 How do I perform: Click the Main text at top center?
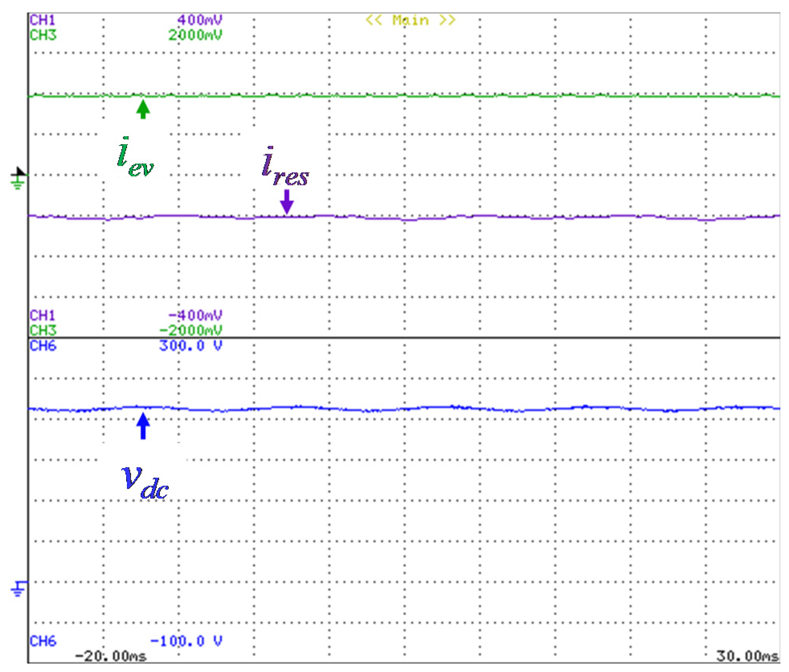(x=410, y=20)
